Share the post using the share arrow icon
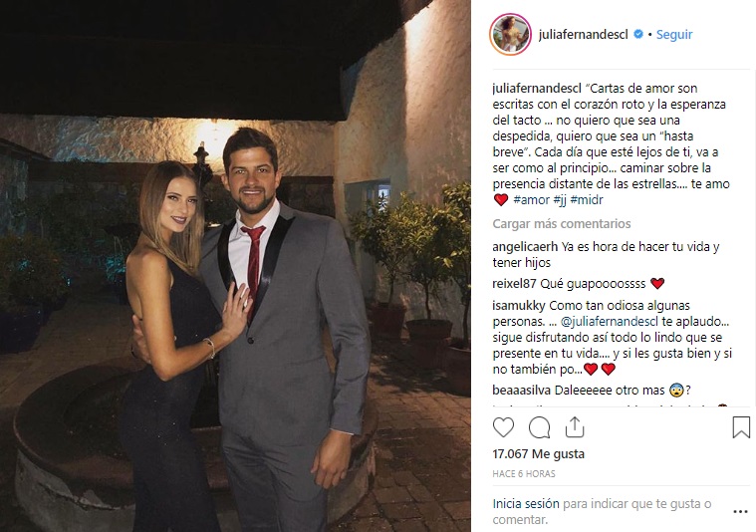 (575, 426)
